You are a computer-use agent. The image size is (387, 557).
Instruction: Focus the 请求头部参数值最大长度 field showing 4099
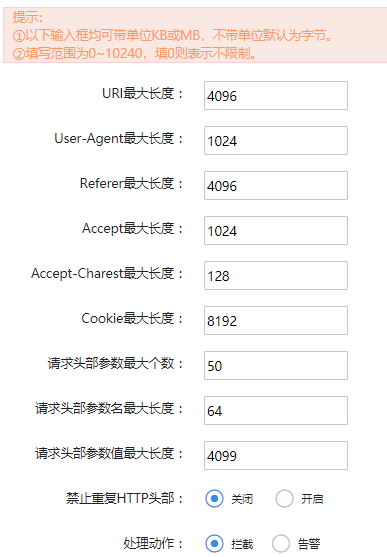pyautogui.click(x=276, y=455)
